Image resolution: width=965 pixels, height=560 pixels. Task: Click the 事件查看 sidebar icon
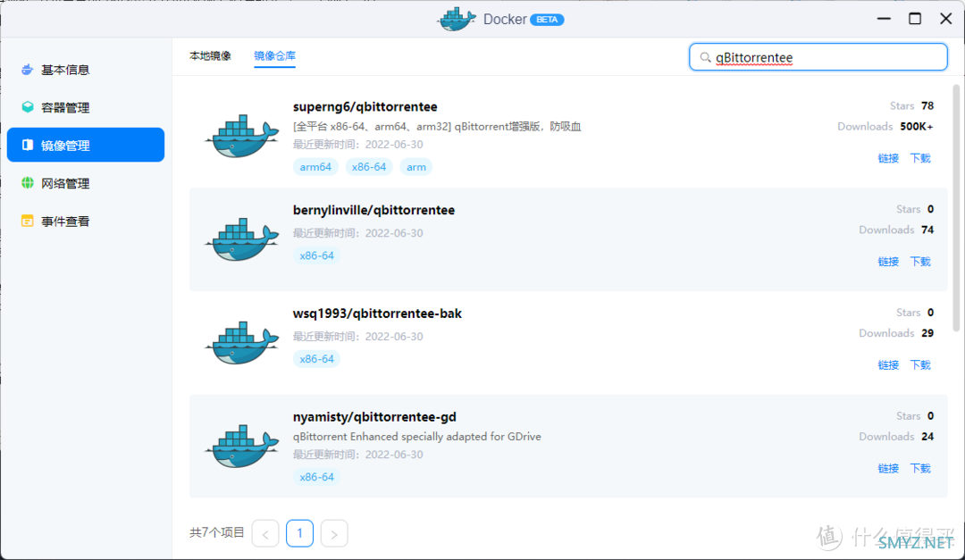[27, 221]
